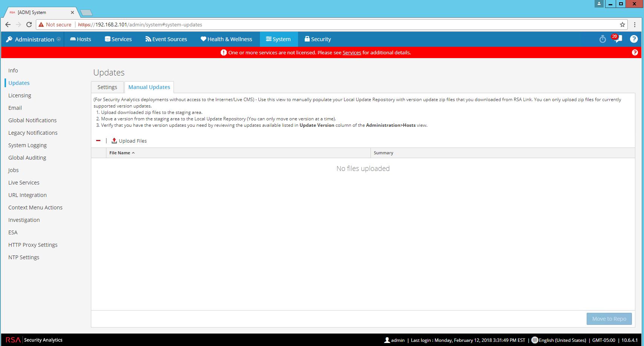Click the stopwatch jobs icon in header

pyautogui.click(x=603, y=39)
